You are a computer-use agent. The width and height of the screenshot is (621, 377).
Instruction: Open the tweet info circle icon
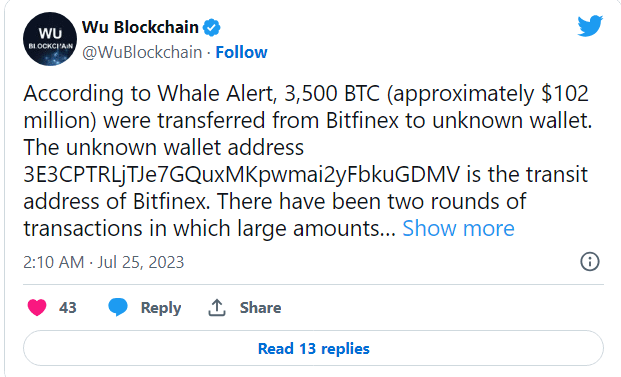pyautogui.click(x=590, y=262)
